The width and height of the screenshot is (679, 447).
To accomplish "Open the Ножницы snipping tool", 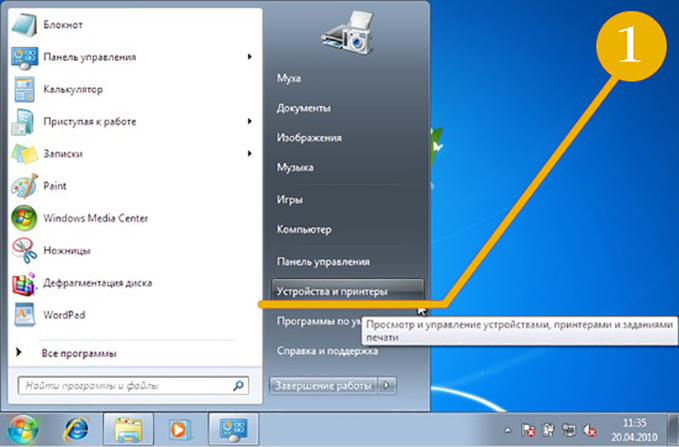I will (22, 250).
